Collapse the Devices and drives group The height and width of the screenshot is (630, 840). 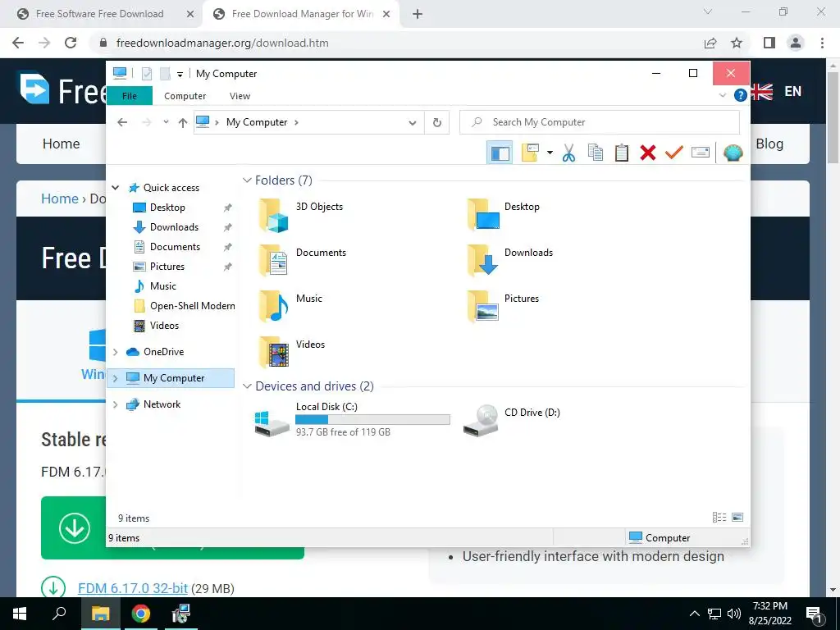point(247,386)
